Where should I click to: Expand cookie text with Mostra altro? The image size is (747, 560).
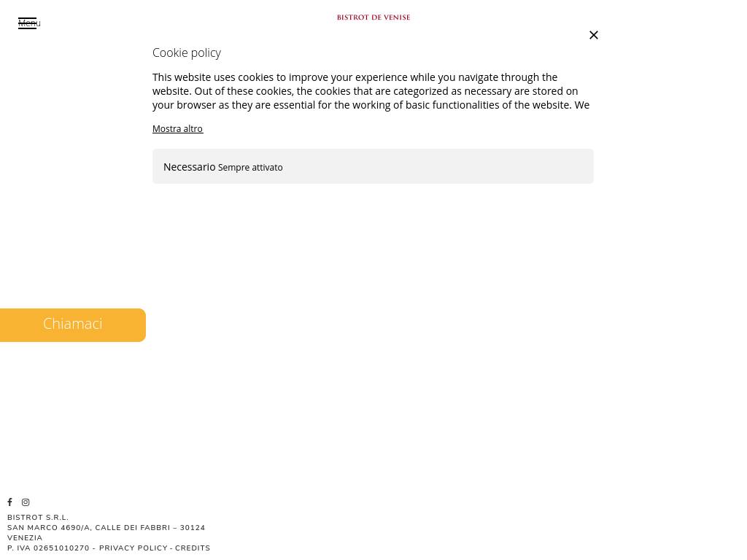pyautogui.click(x=177, y=129)
